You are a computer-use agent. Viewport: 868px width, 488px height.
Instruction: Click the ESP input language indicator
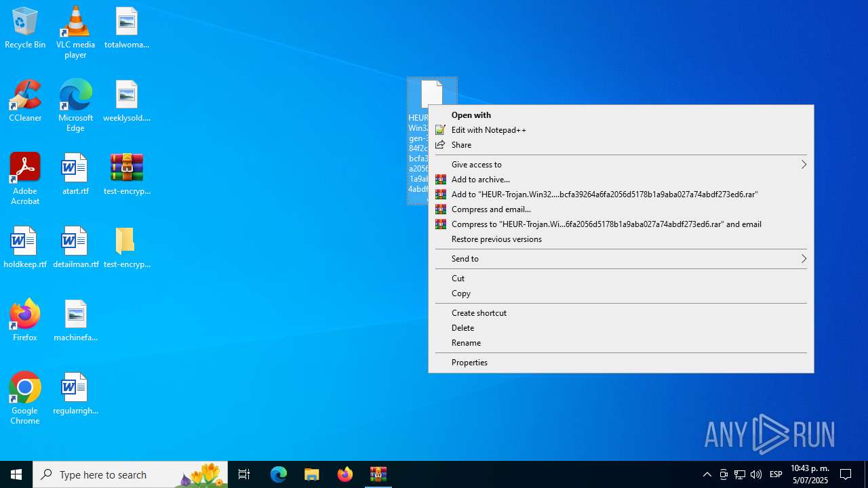(x=776, y=474)
